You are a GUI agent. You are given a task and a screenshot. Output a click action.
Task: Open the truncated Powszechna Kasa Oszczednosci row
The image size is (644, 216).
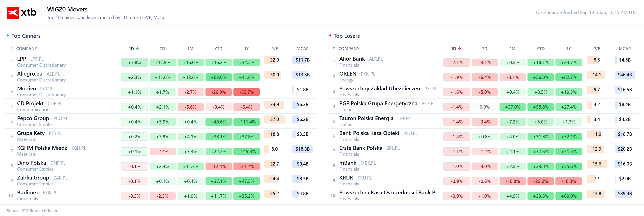483,195
